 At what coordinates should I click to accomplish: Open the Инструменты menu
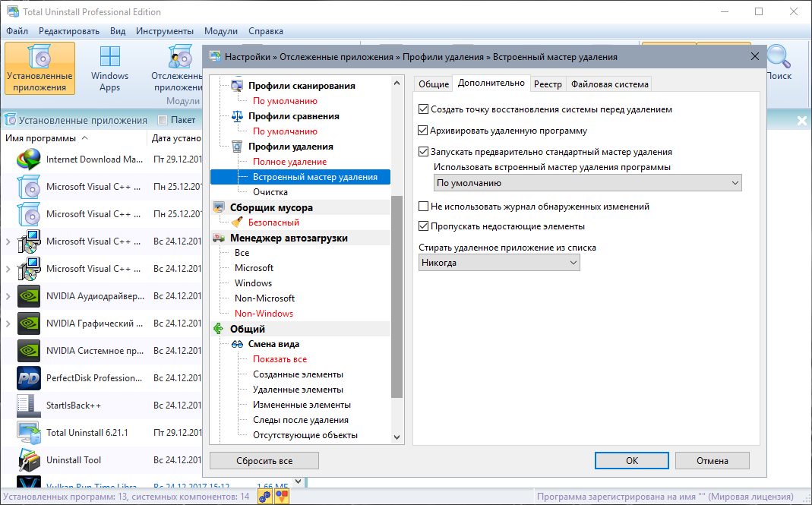point(165,31)
